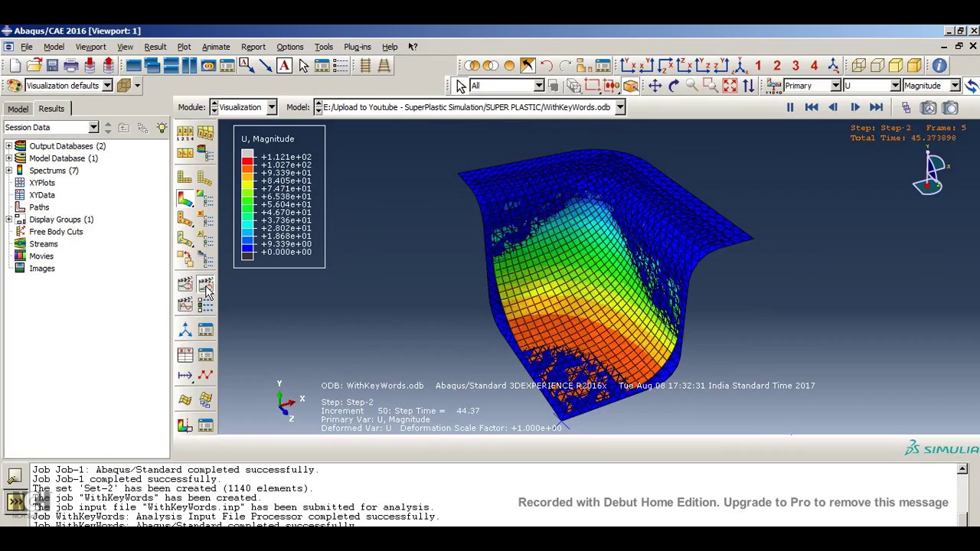The width and height of the screenshot is (980, 551).
Task: Click the Create Coordinate System icon
Action: pos(185,329)
